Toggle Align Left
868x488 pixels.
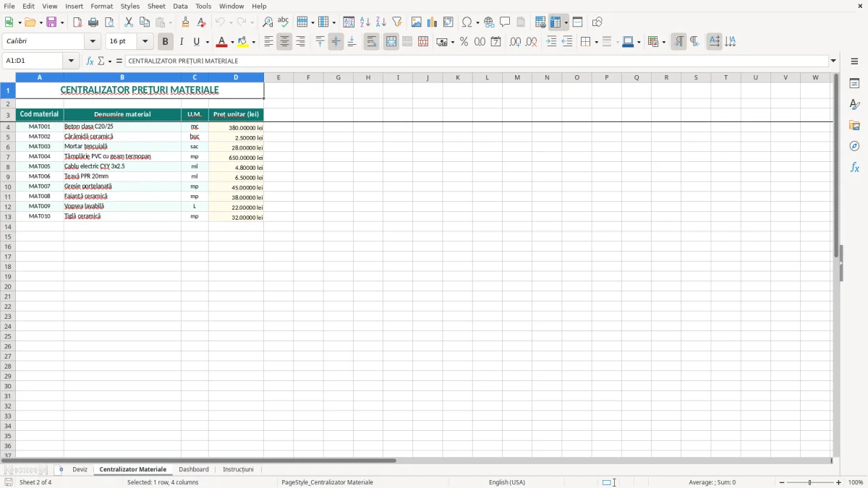[268, 42]
